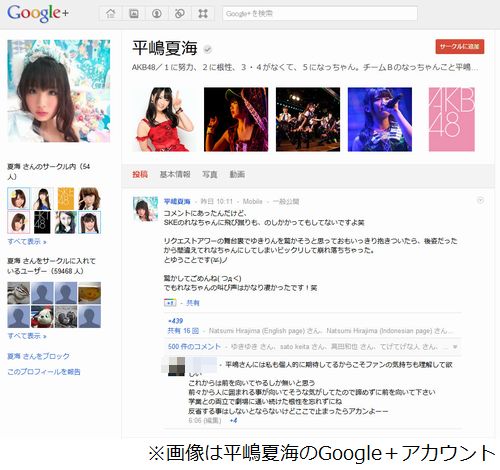Screen dimensions: 500x470
Task: Open the post options dropdown arrow
Action: (480, 200)
